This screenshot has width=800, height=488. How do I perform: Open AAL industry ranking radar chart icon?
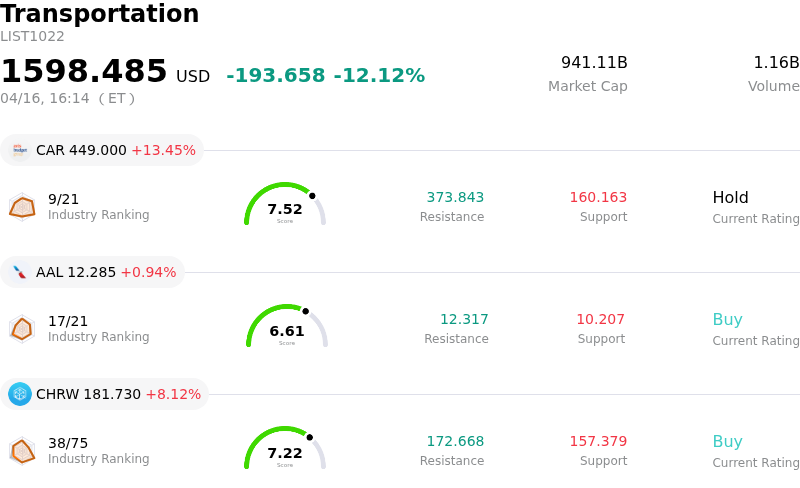[22, 328]
